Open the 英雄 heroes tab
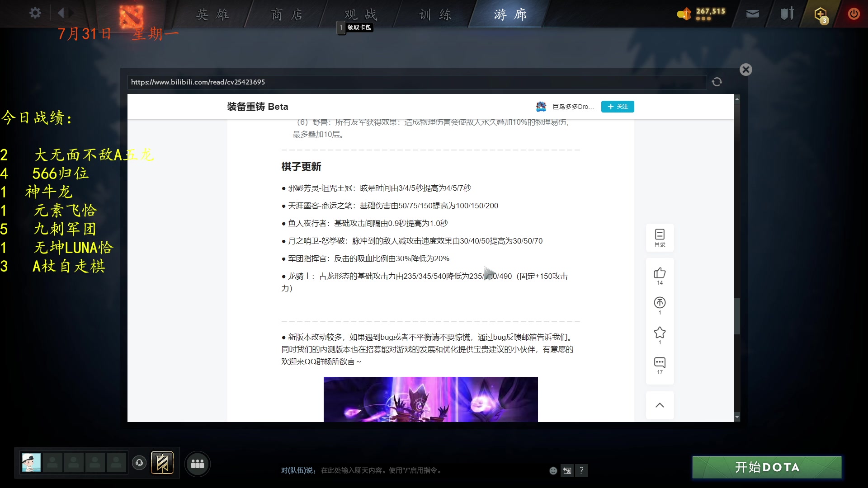The height and width of the screenshot is (488, 868). pos(212,14)
